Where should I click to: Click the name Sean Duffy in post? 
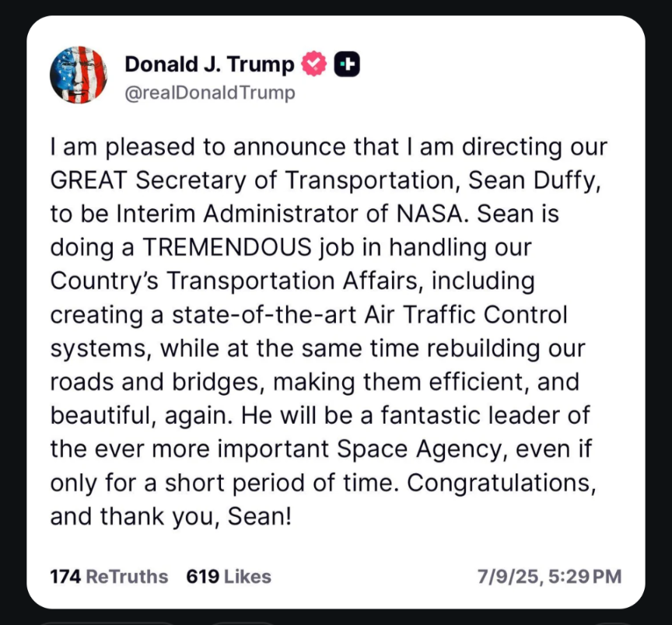click(x=534, y=180)
